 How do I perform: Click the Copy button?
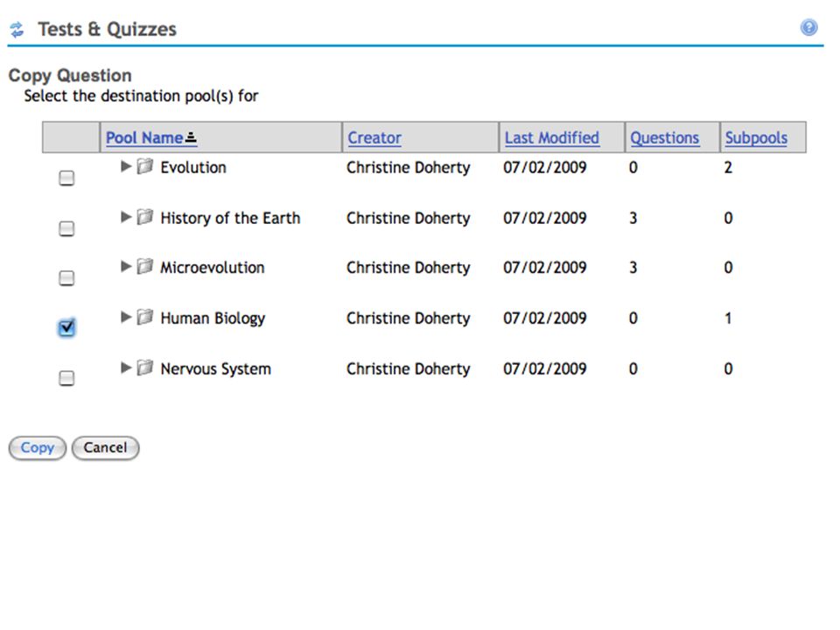[38, 448]
